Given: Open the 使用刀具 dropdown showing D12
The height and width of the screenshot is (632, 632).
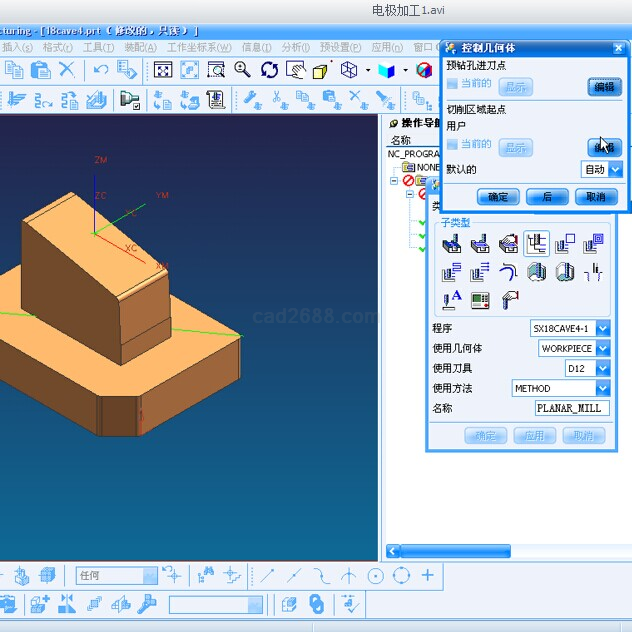Looking at the screenshot, I should coord(602,368).
